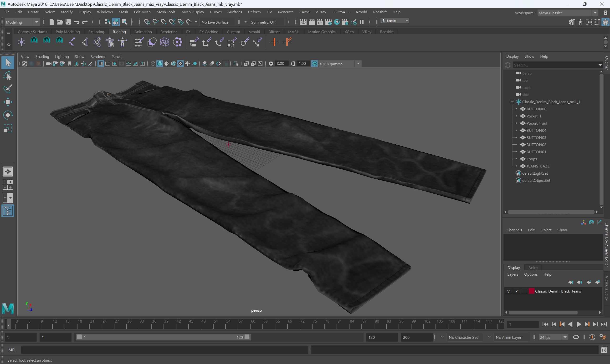Toggle P playback for Classic_Denim_Black_Jeans layer
The width and height of the screenshot is (610, 364).
coord(517,291)
